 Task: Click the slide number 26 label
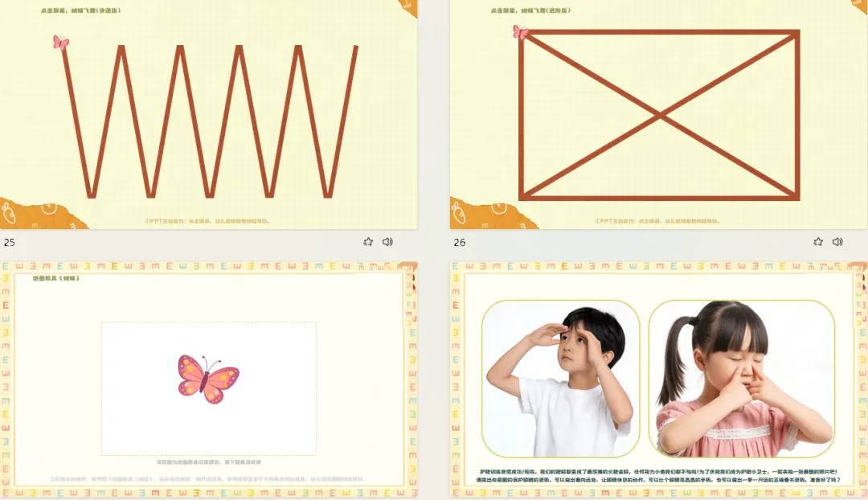460,243
